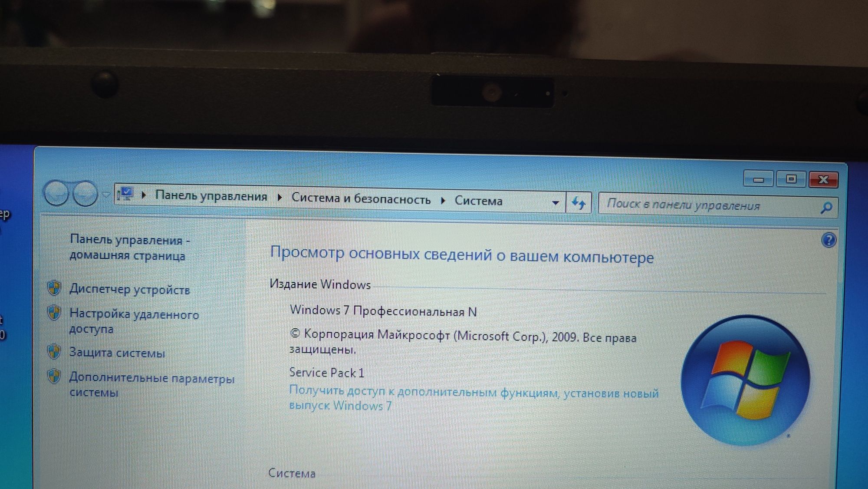Click the Service Pack 1 text
The width and height of the screenshot is (868, 489).
(x=326, y=373)
